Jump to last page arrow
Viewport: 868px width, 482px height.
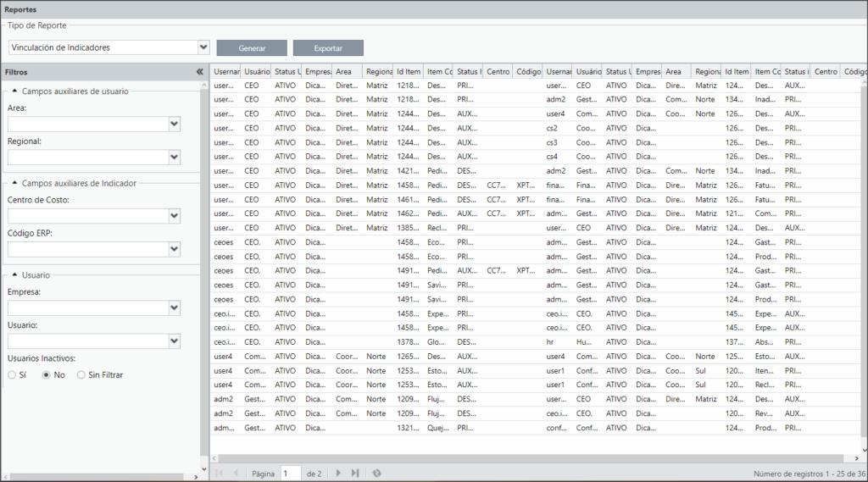pyautogui.click(x=355, y=474)
